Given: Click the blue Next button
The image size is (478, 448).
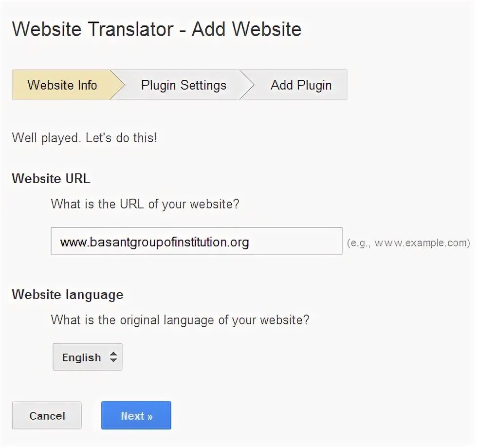Looking at the screenshot, I should (136, 415).
